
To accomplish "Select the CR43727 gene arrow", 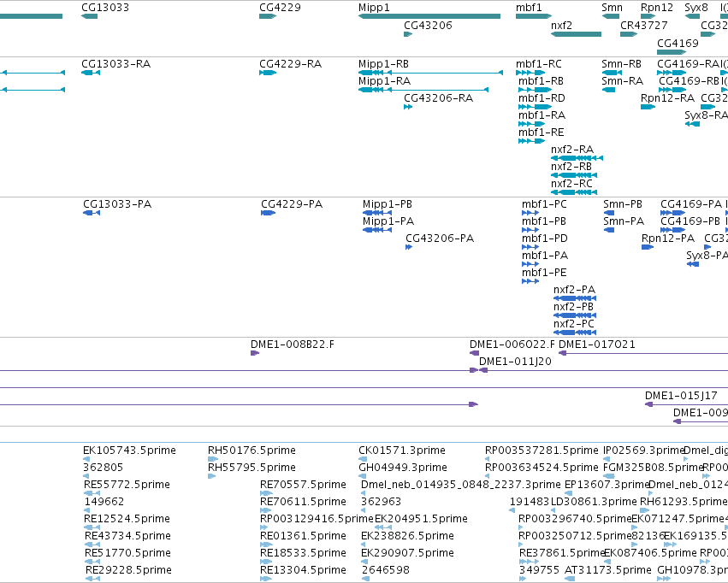I will coord(629,34).
